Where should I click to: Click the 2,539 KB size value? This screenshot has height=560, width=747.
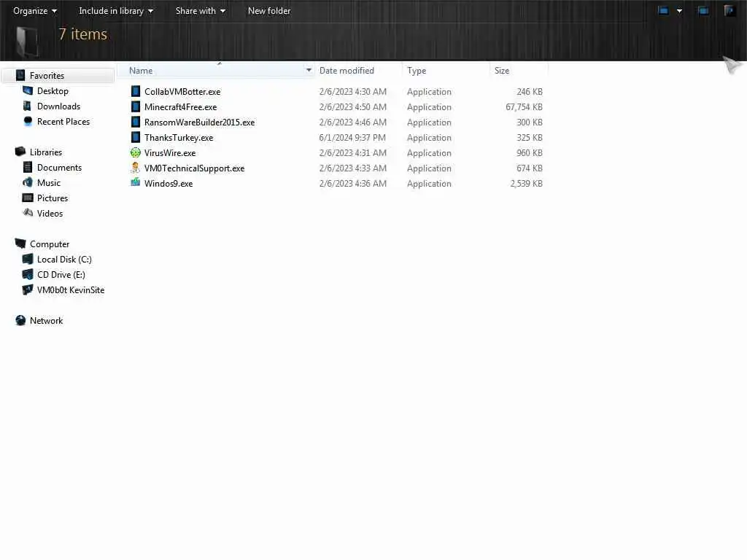click(527, 183)
